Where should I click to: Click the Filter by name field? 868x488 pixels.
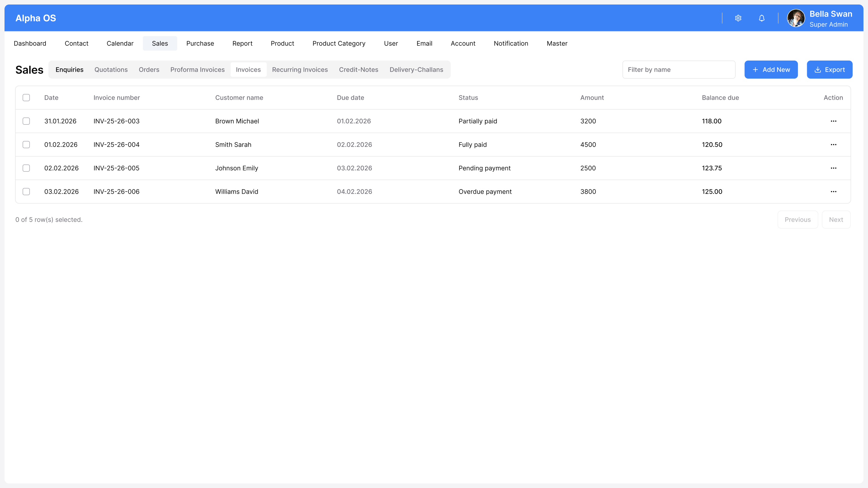678,70
